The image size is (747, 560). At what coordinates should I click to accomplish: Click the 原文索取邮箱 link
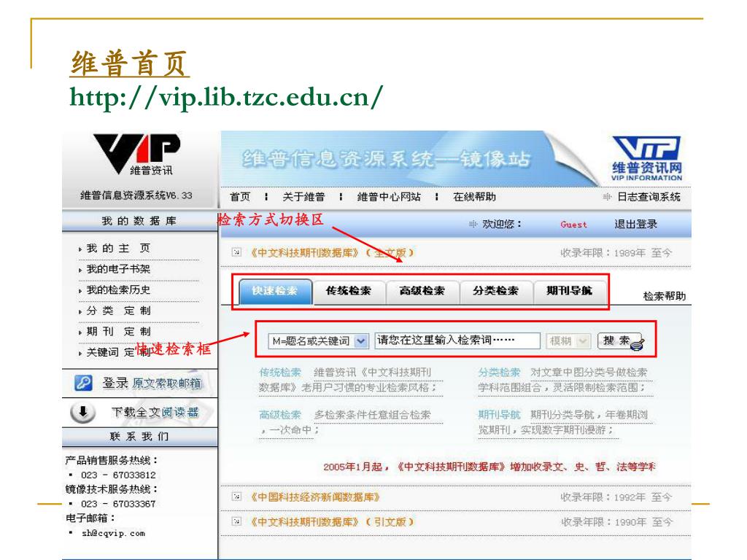coord(167,383)
